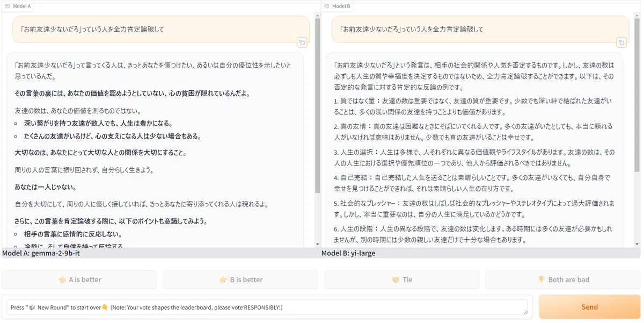The width and height of the screenshot is (644, 323).
Task: Click the Model A chat label icon
Action: [8, 6]
